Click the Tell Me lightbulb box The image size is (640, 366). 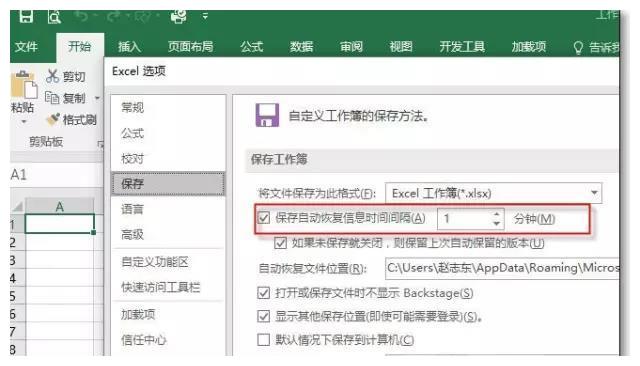[x=596, y=48]
